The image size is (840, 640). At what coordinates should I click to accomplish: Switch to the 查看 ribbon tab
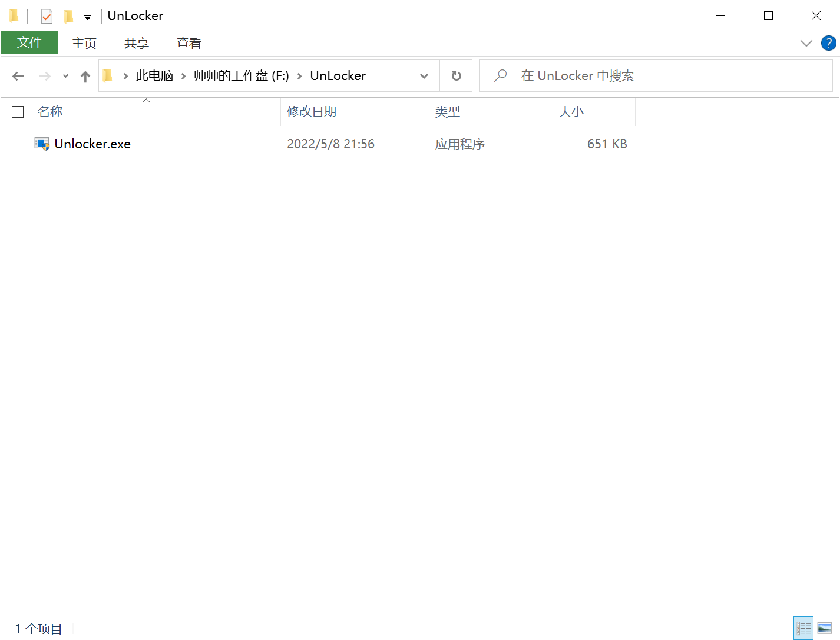pyautogui.click(x=189, y=43)
